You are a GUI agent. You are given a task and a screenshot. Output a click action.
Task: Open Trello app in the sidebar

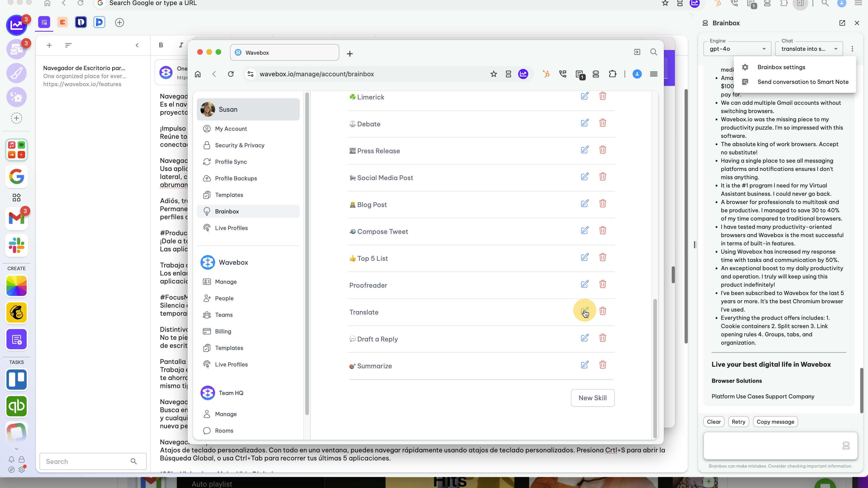pyautogui.click(x=17, y=380)
